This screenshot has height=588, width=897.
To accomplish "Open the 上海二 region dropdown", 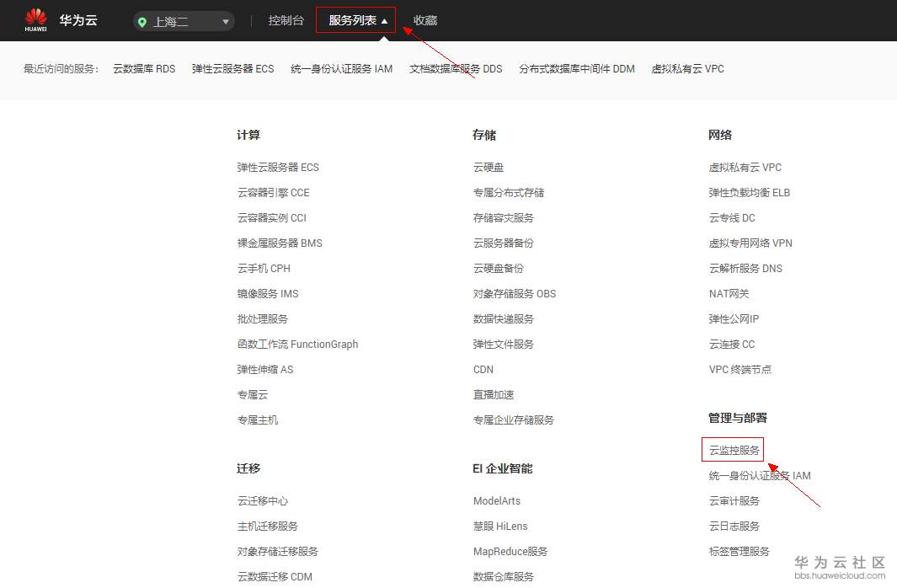I will click(184, 22).
